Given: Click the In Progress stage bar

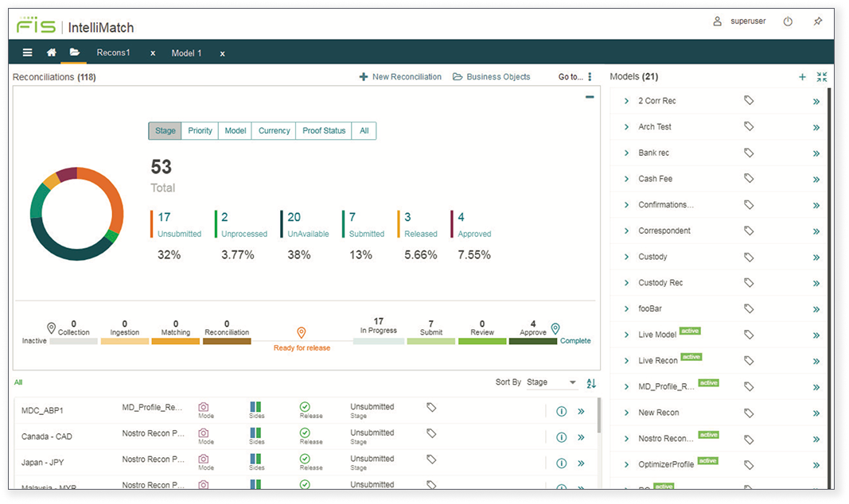Looking at the screenshot, I should [378, 341].
